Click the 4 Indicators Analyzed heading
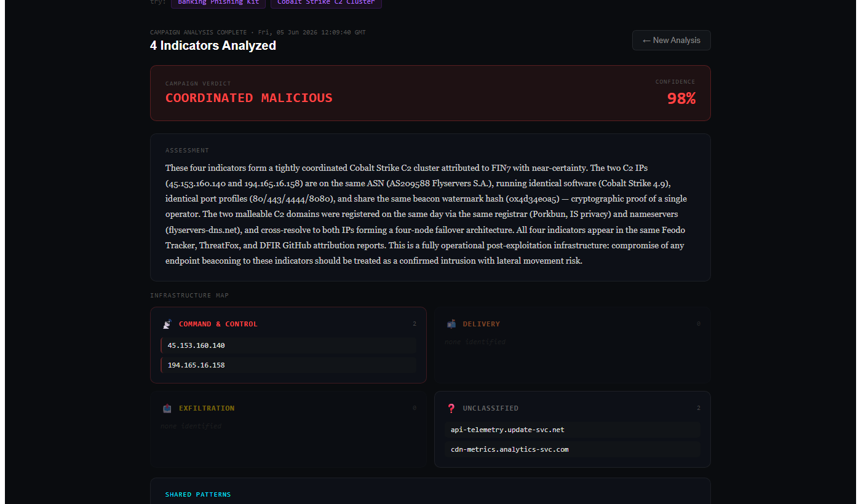Image resolution: width=861 pixels, height=504 pixels. 213,45
